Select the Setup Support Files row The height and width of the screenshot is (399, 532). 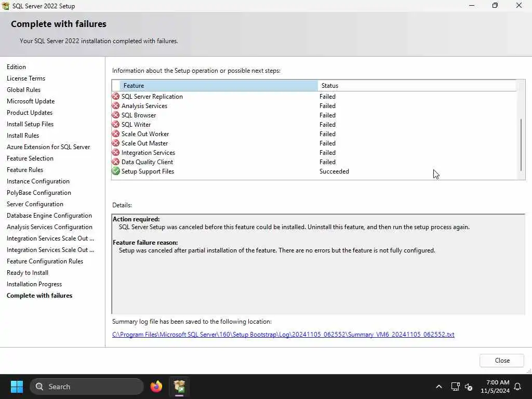pyautogui.click(x=314, y=171)
